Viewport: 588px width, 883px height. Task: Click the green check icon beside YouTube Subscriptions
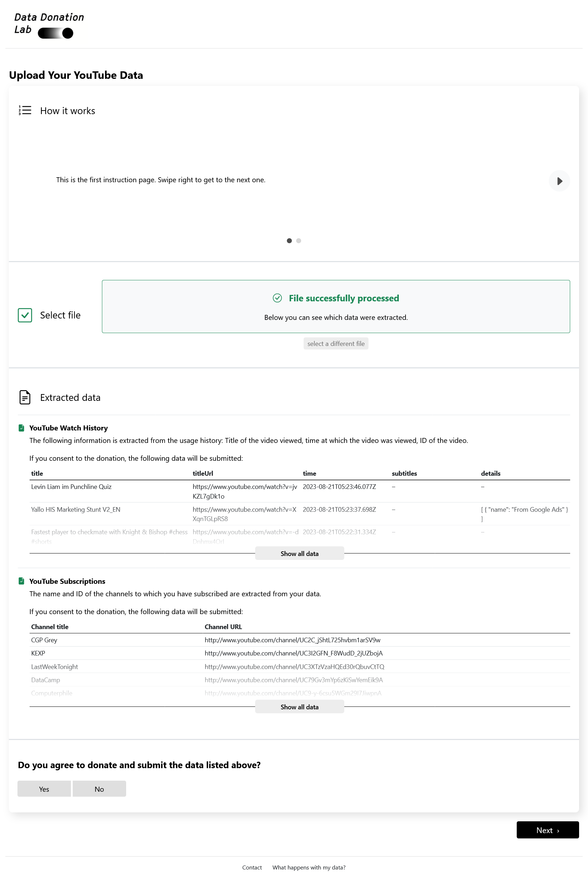pyautogui.click(x=21, y=581)
